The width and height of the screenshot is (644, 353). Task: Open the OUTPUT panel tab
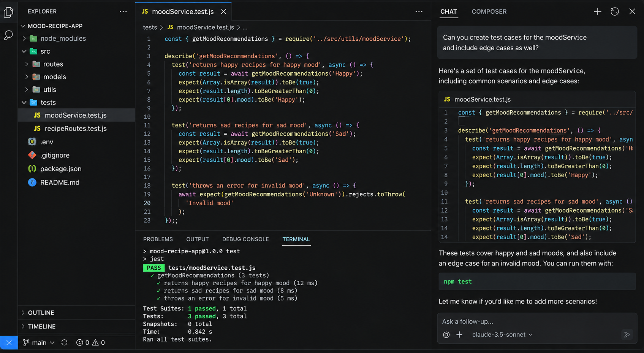[x=198, y=239]
